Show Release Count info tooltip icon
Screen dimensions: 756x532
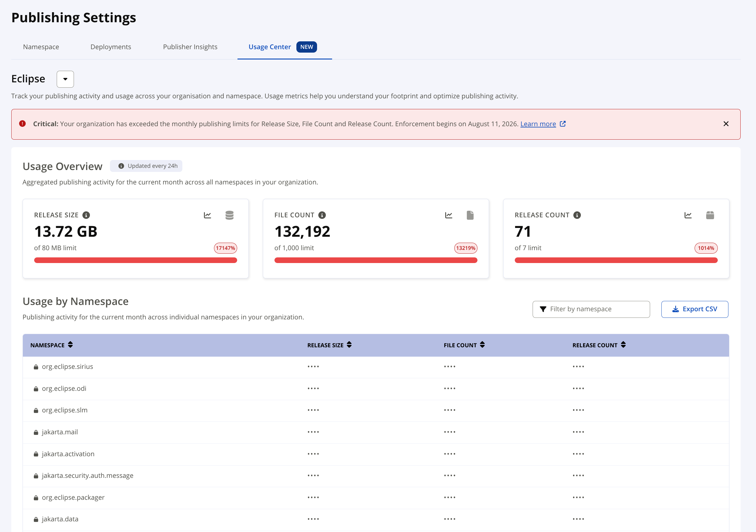pyautogui.click(x=577, y=215)
